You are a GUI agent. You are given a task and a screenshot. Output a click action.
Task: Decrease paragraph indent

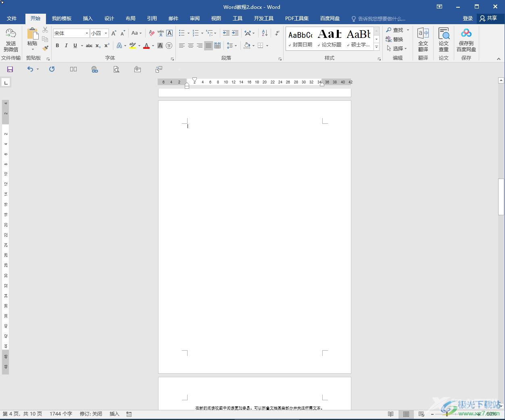click(x=226, y=33)
